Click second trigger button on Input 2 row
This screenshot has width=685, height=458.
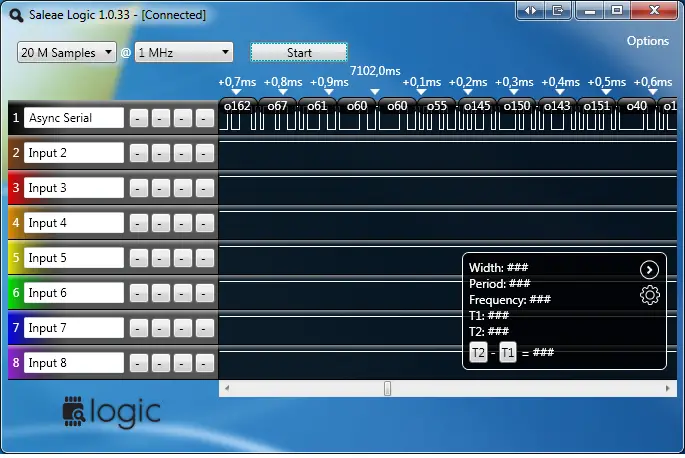coord(160,153)
